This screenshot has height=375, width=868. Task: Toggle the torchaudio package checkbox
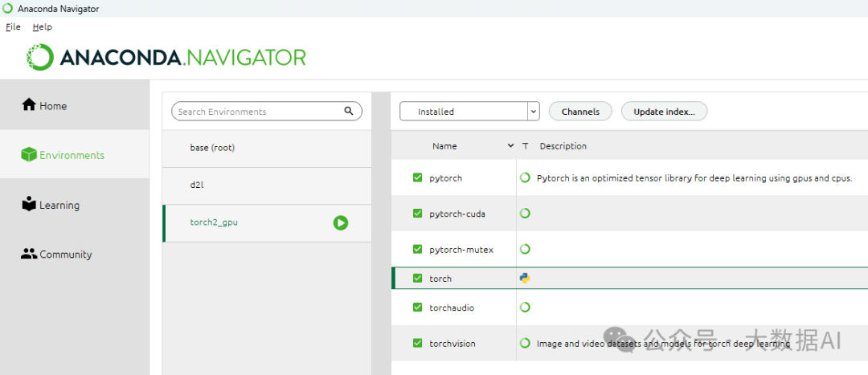point(417,307)
